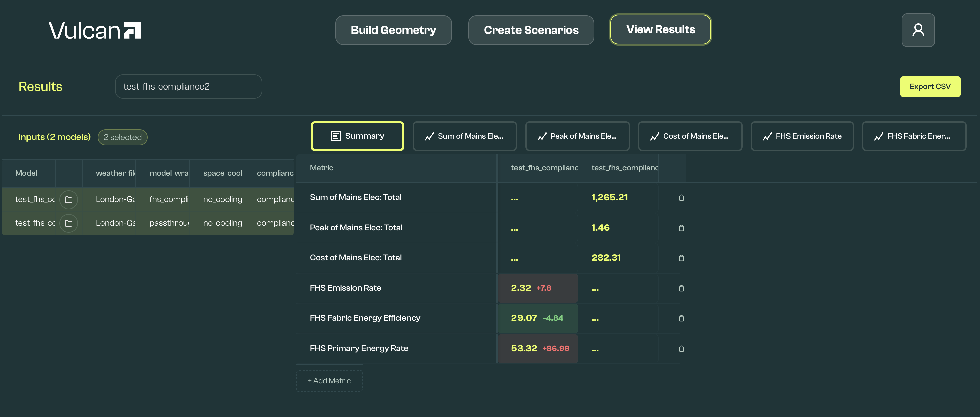Switch to the Summary tab

click(x=357, y=136)
